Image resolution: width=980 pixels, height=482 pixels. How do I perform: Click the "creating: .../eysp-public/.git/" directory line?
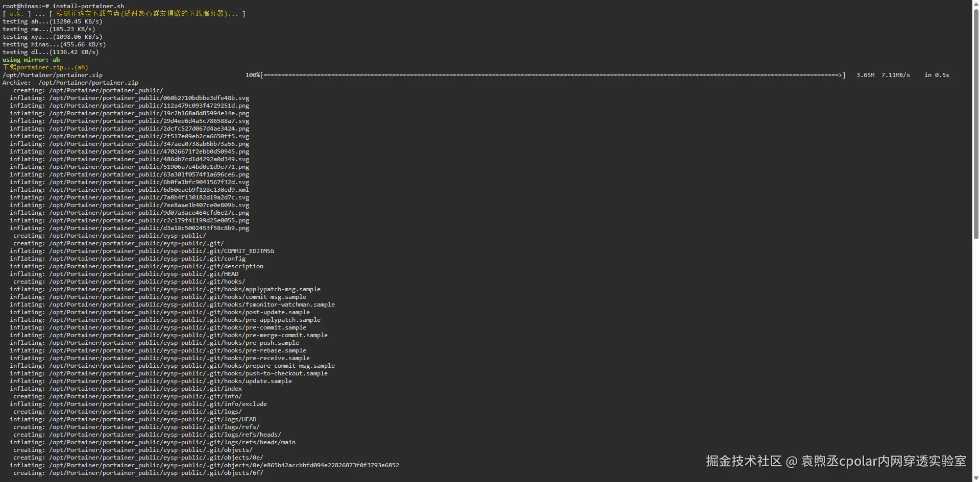click(118, 243)
